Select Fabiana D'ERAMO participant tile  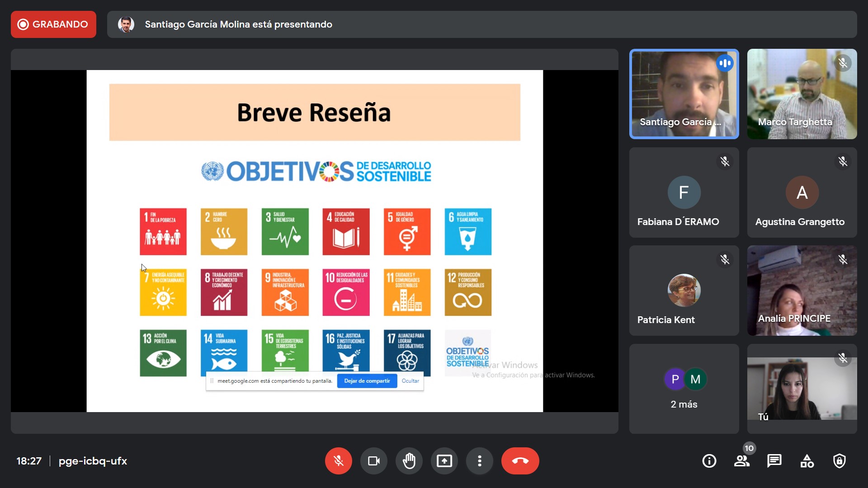684,192
